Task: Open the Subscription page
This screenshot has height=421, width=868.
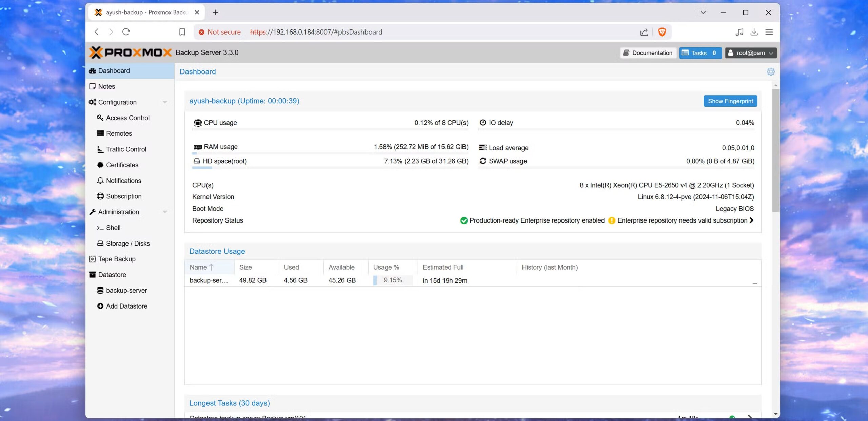Action: pos(123,196)
